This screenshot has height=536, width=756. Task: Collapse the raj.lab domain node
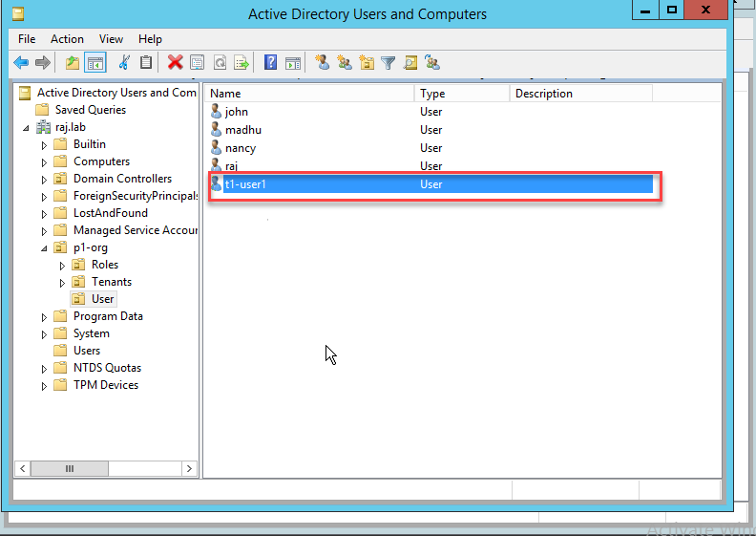pyautogui.click(x=26, y=128)
